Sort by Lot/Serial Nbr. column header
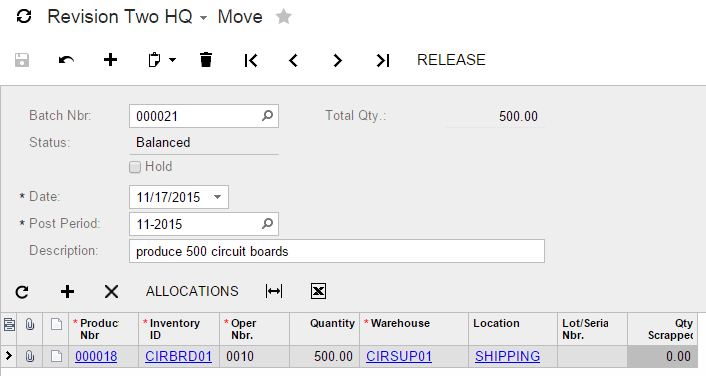This screenshot has width=706, height=376. tap(592, 329)
